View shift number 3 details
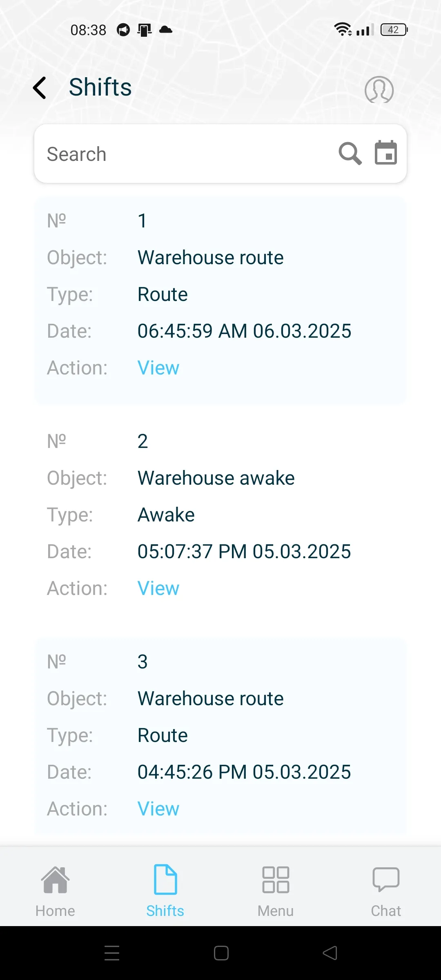This screenshot has width=441, height=980. pos(158,809)
